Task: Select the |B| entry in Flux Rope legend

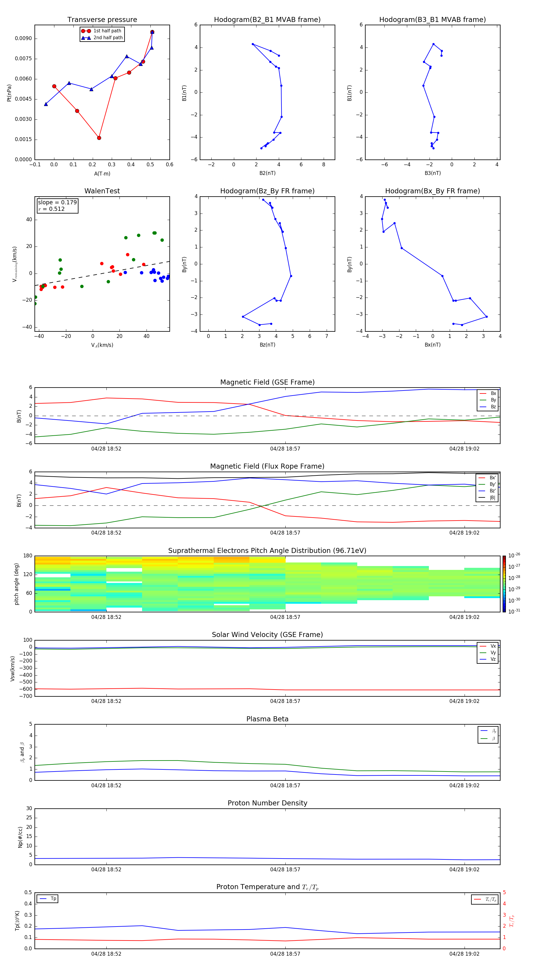Action: 488,498
